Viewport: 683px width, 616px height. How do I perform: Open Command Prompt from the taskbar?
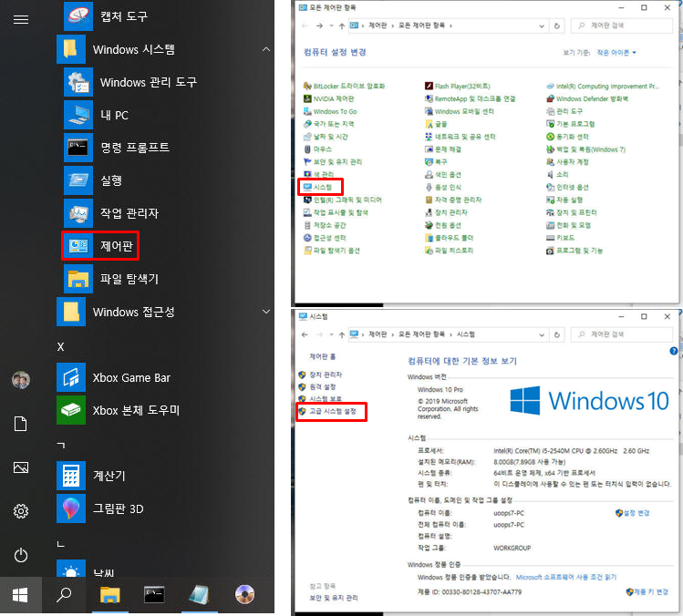click(x=154, y=595)
